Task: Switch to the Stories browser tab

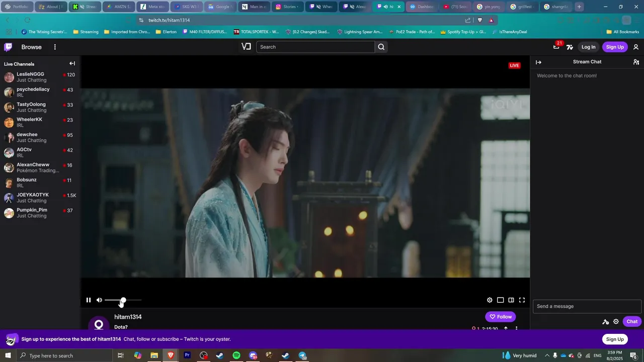Action: tap(287, 7)
